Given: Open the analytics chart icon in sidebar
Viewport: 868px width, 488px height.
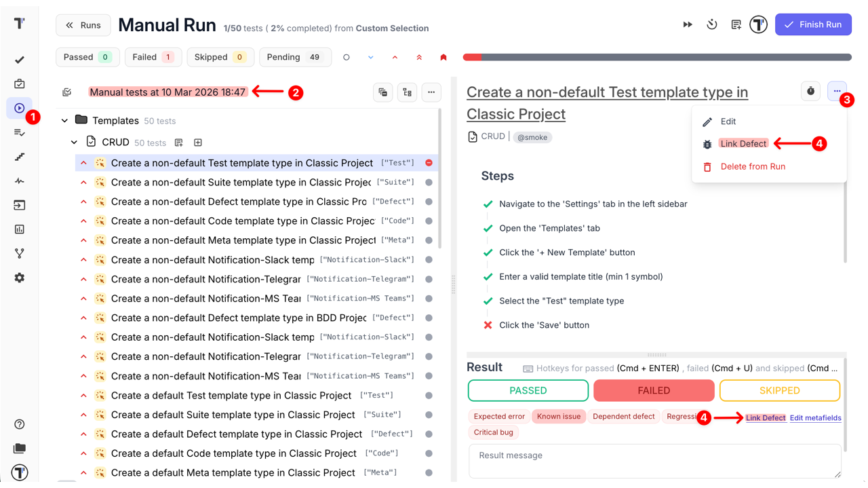Looking at the screenshot, I should tap(19, 229).
